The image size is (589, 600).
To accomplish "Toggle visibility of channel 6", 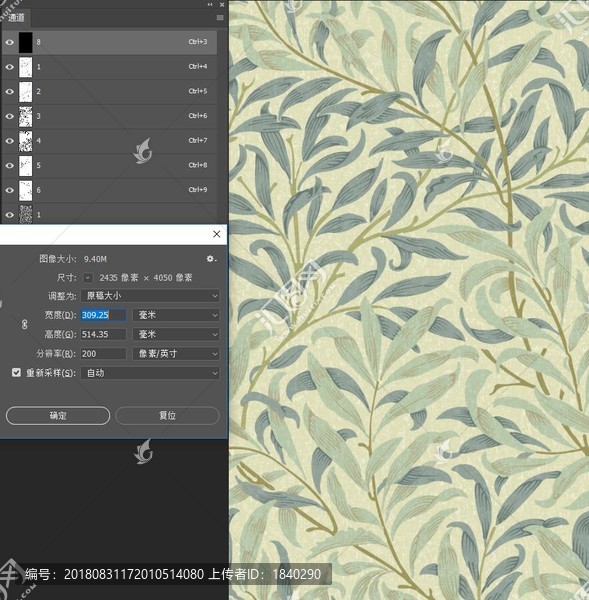I will coord(10,190).
